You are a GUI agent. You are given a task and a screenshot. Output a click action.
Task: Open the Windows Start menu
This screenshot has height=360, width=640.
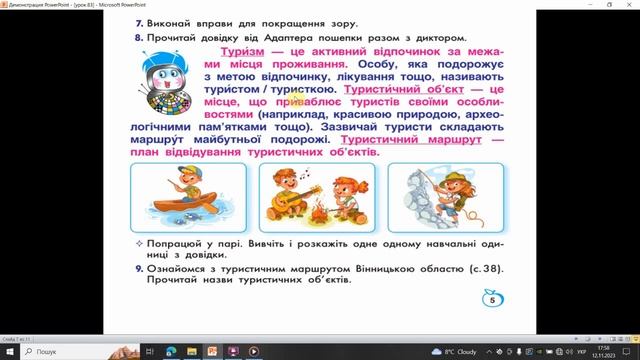click(x=9, y=351)
